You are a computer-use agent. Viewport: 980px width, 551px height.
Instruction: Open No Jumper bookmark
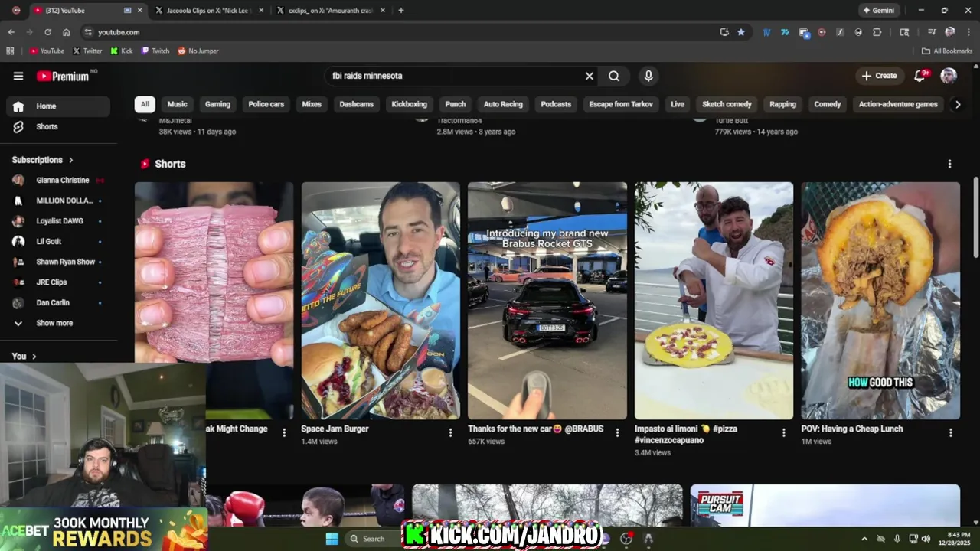click(198, 51)
